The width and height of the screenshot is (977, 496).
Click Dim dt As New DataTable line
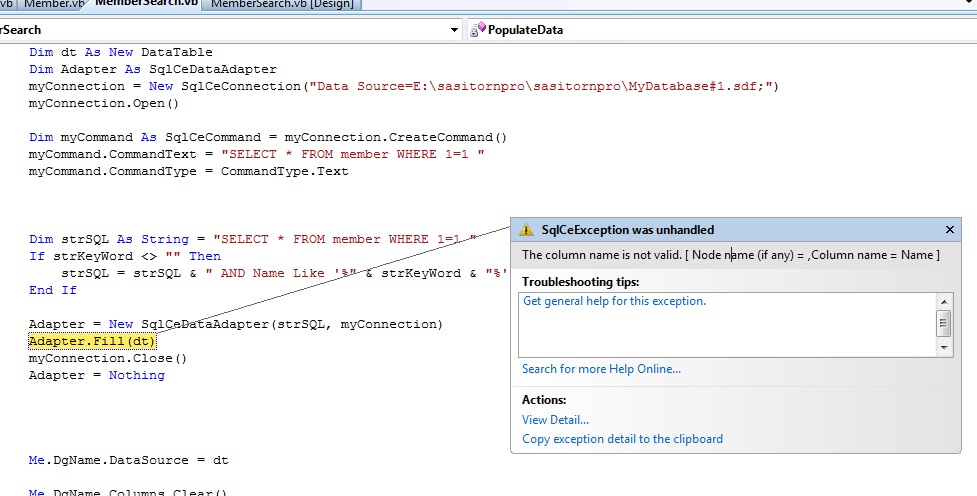point(121,52)
